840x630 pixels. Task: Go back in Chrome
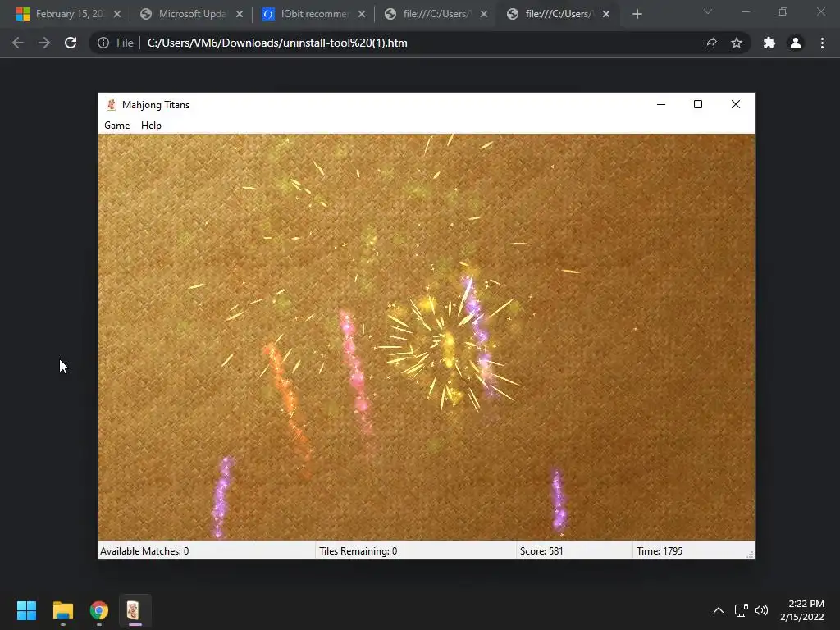[18, 43]
